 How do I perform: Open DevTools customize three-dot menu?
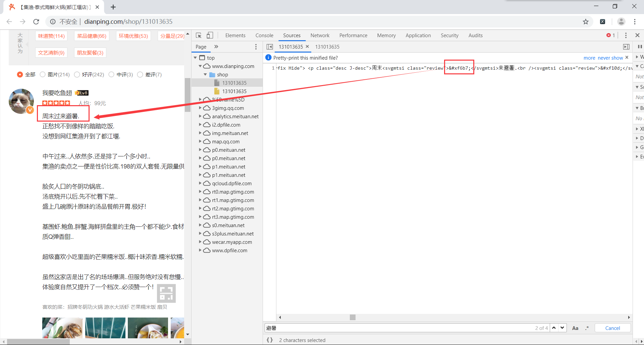pos(626,35)
